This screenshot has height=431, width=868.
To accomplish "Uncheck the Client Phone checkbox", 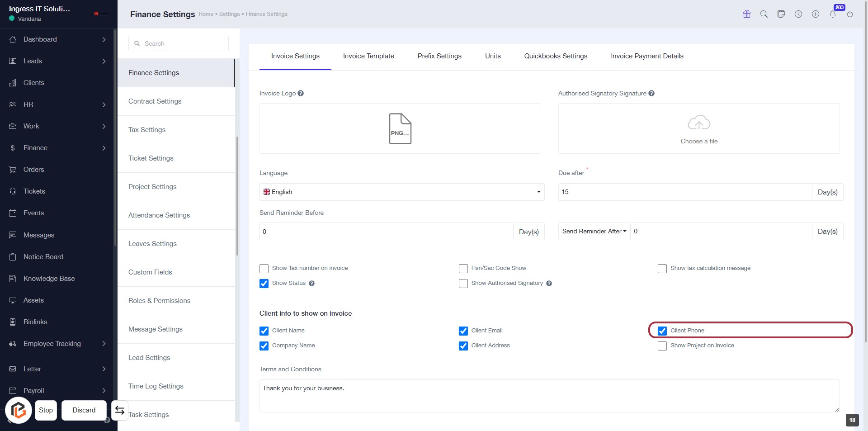I will pos(662,331).
